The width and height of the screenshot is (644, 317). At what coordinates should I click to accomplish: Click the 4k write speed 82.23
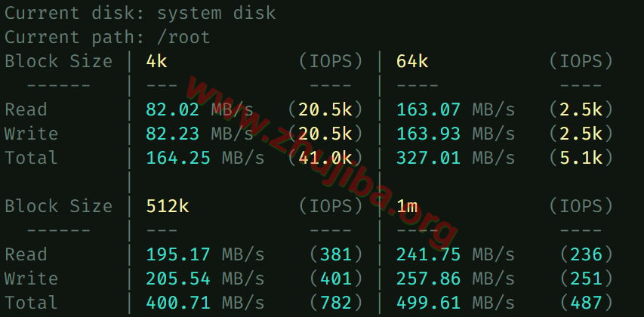173,134
